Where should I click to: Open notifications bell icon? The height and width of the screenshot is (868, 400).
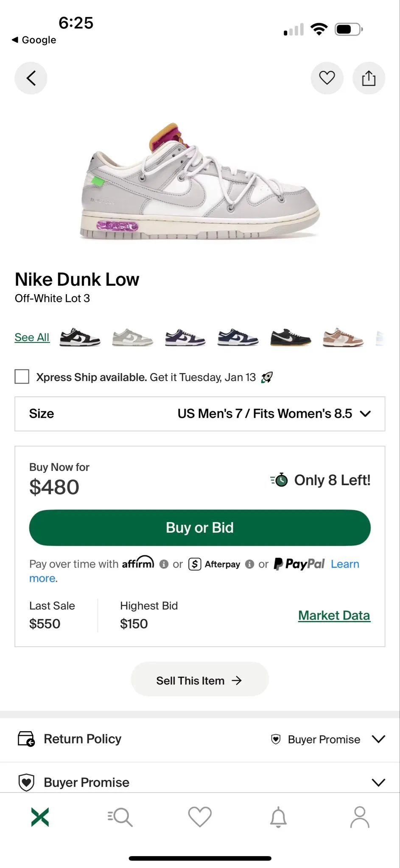click(x=279, y=817)
